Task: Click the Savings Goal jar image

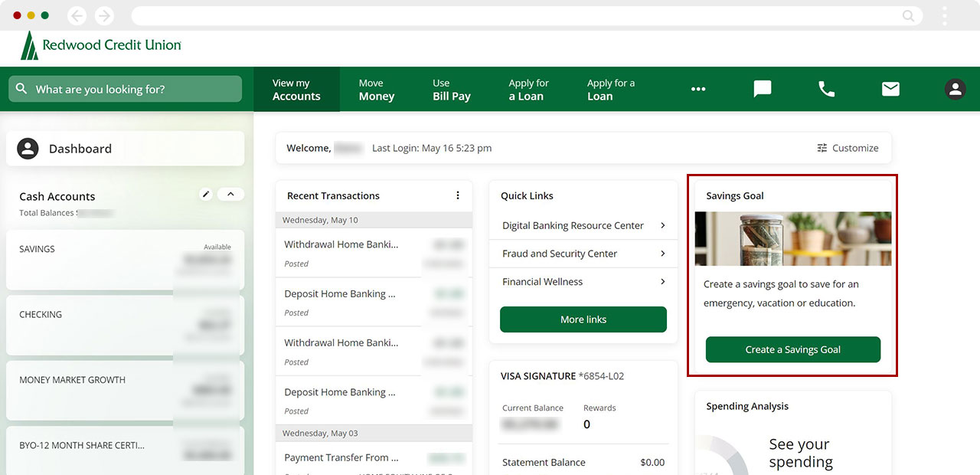Action: (x=793, y=239)
